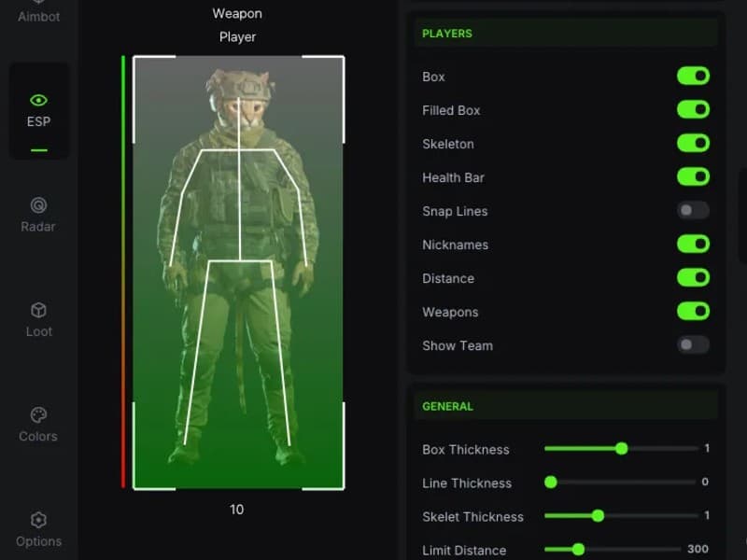Disable the Box toggle
Viewport: 747px width, 560px height.
pyautogui.click(x=693, y=76)
